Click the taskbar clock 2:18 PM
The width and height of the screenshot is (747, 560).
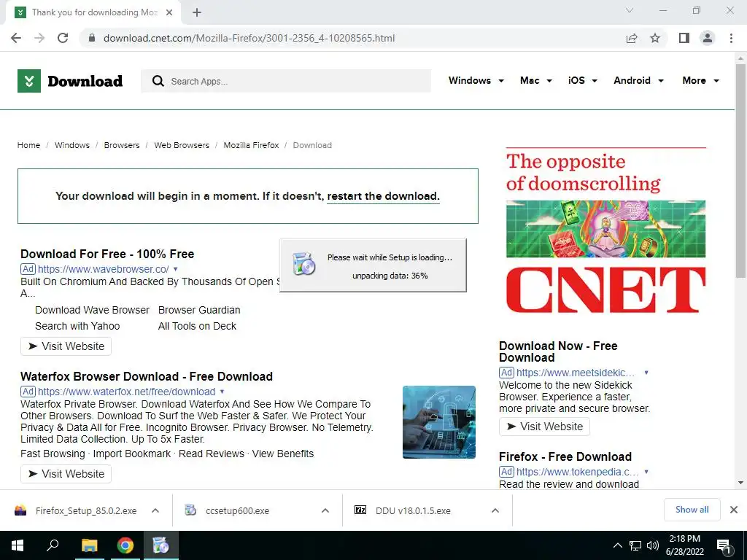click(684, 545)
